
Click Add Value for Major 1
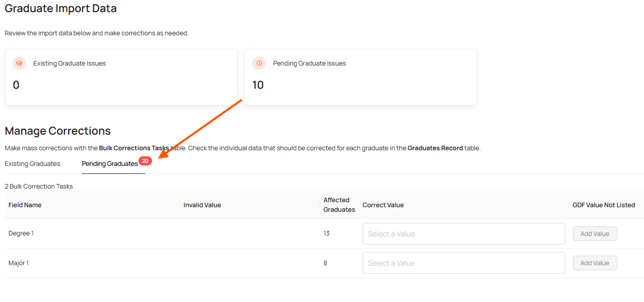[595, 263]
